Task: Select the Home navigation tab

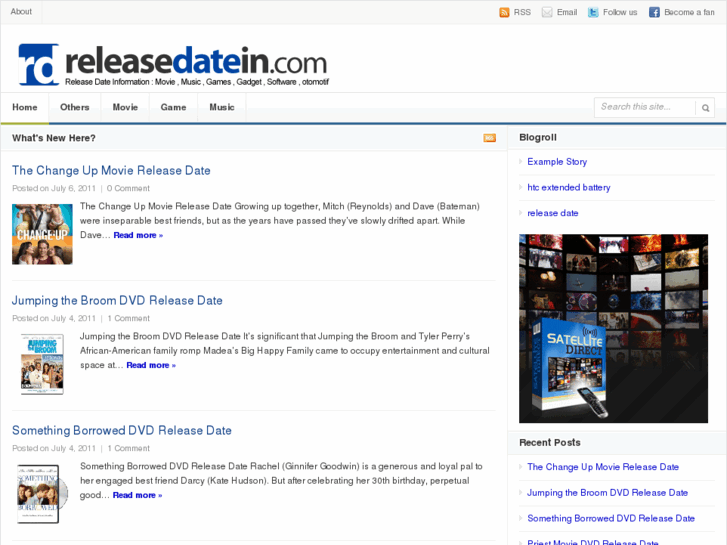Action: (25, 107)
